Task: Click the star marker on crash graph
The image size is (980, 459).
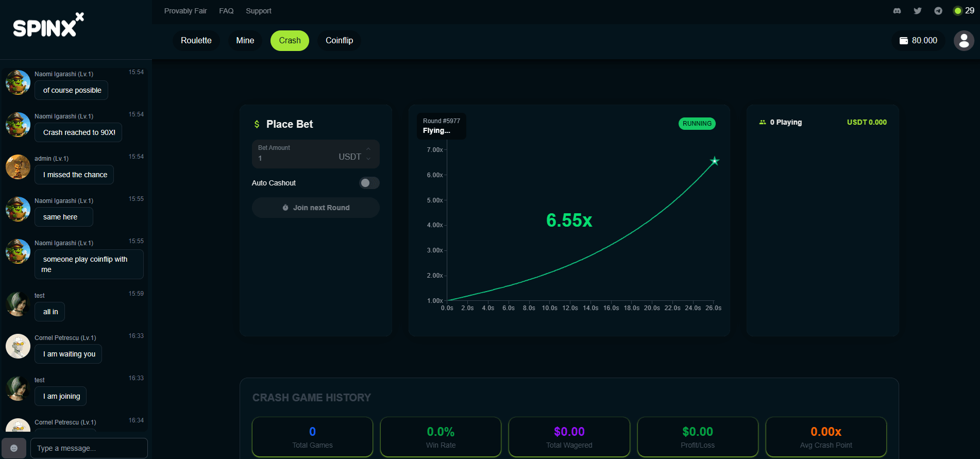Action: point(714,161)
